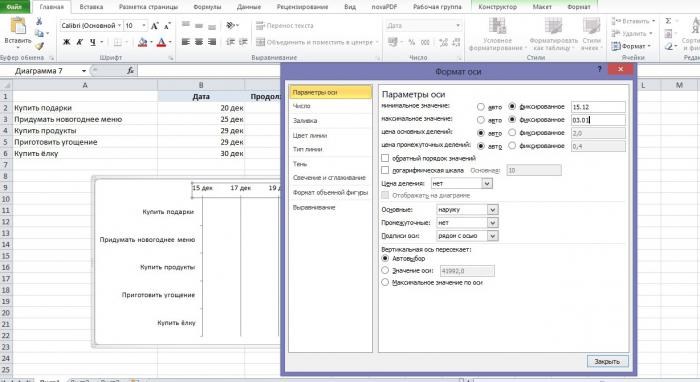Screen dimensions: 700x382
Task: Click the fx insert function icon
Action: 130,71
